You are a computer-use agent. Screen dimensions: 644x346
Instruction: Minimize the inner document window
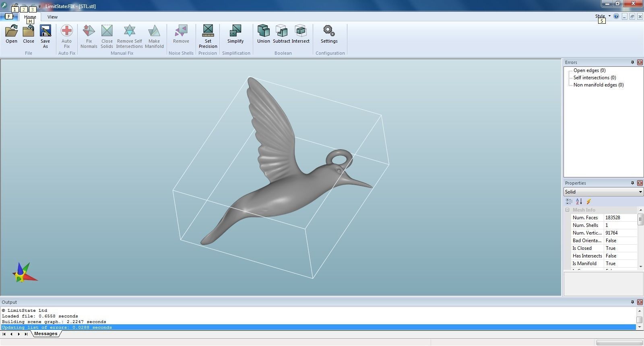[x=624, y=16]
